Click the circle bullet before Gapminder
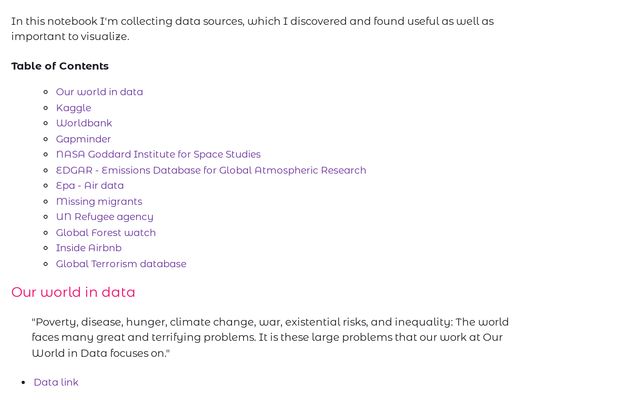This screenshot has height=400, width=640. (x=46, y=139)
